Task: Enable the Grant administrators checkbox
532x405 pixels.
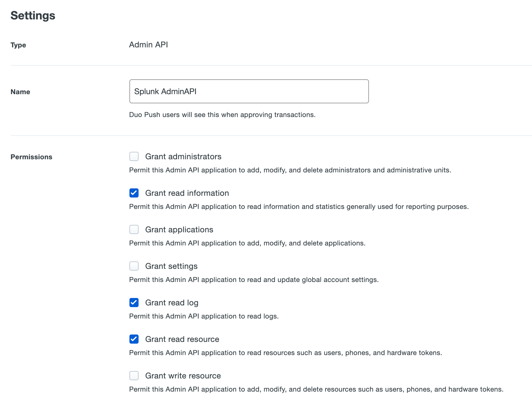Action: 134,156
